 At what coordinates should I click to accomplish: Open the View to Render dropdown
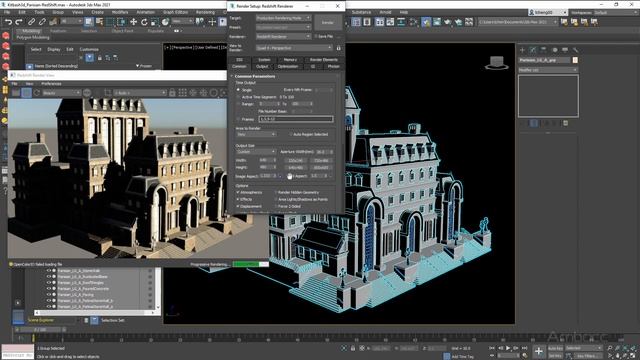tap(294, 48)
